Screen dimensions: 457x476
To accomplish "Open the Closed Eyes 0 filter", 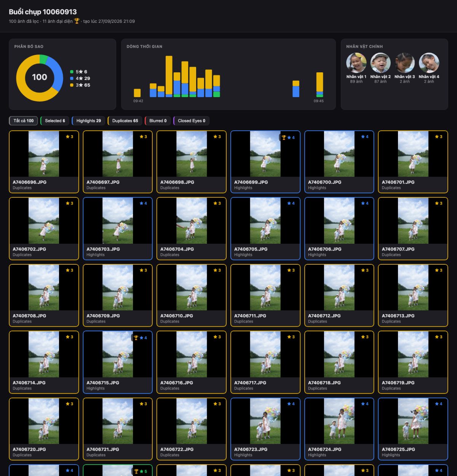I will point(191,121).
